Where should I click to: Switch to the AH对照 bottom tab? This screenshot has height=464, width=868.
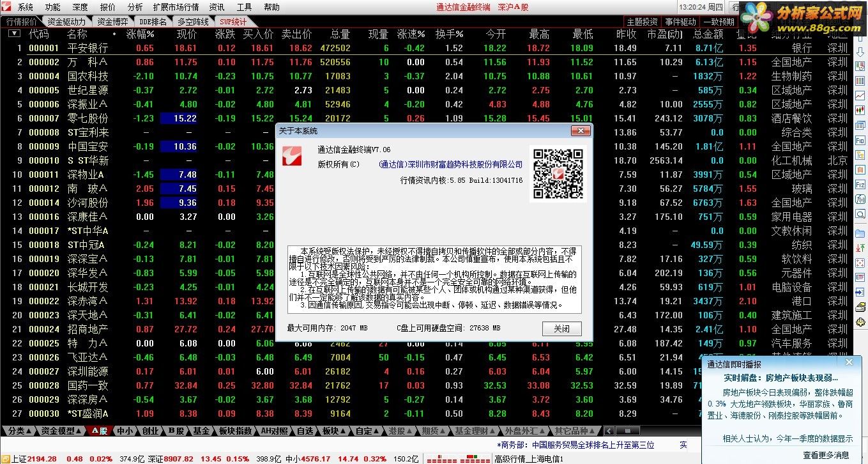point(274,431)
